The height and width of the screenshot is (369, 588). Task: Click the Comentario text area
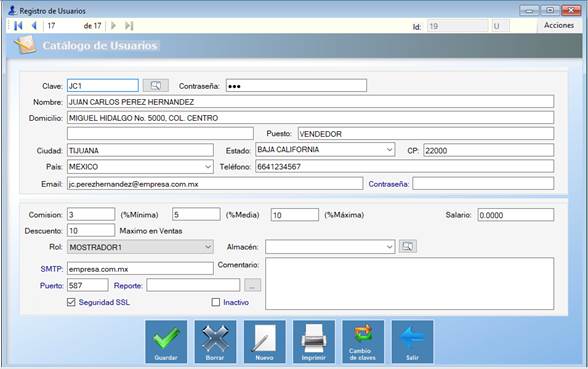[x=410, y=284]
